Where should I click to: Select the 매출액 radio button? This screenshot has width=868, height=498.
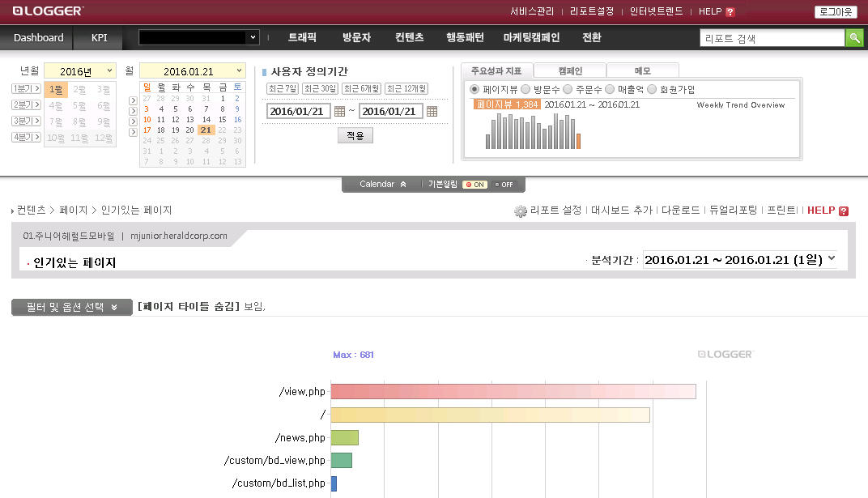coord(610,89)
